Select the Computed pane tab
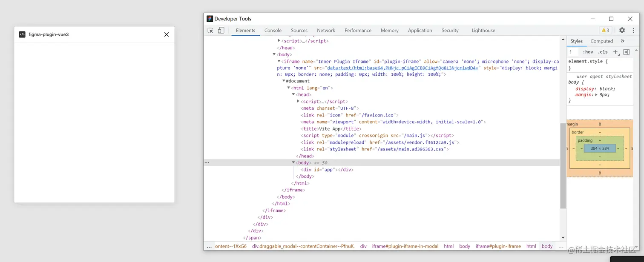Screen dimensions: 644x262 [601, 41]
